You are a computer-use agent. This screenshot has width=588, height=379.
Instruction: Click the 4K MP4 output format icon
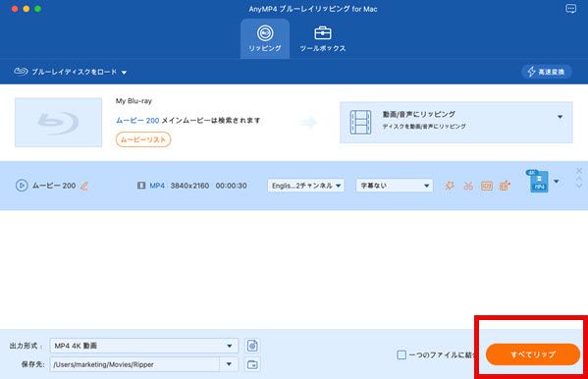click(x=539, y=181)
